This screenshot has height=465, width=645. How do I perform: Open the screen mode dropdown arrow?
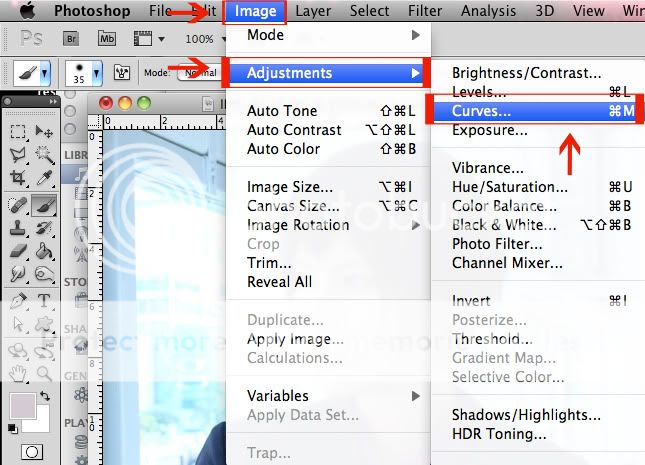coord(162,40)
